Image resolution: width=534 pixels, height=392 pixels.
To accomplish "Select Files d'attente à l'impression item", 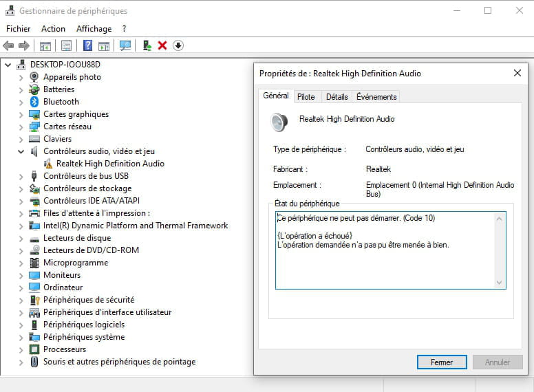I will pyautogui.click(x=96, y=213).
